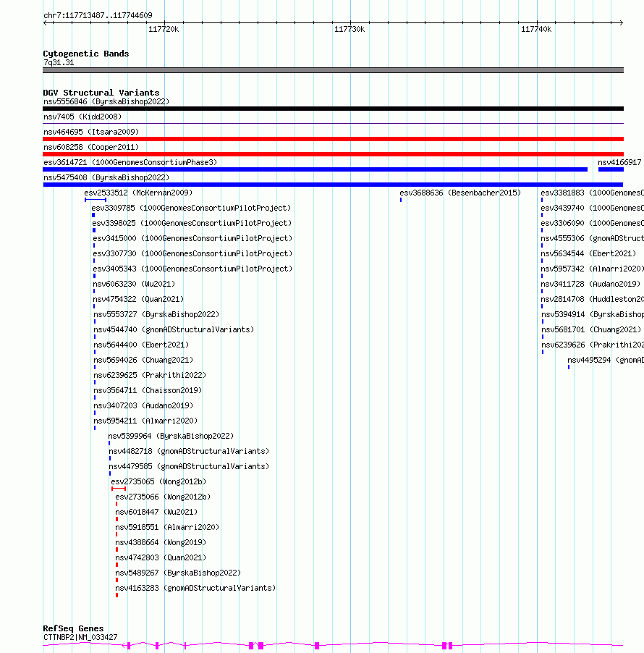Open nsv5399964 (ByrskaBishop2022) variant
The height and width of the screenshot is (653, 644).
[x=171, y=436]
